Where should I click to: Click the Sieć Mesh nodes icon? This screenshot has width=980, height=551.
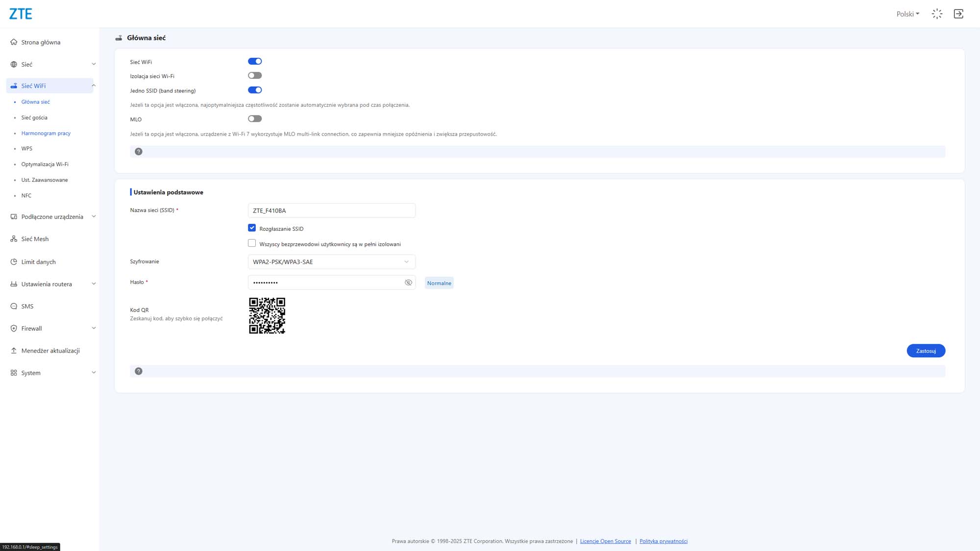pos(14,239)
